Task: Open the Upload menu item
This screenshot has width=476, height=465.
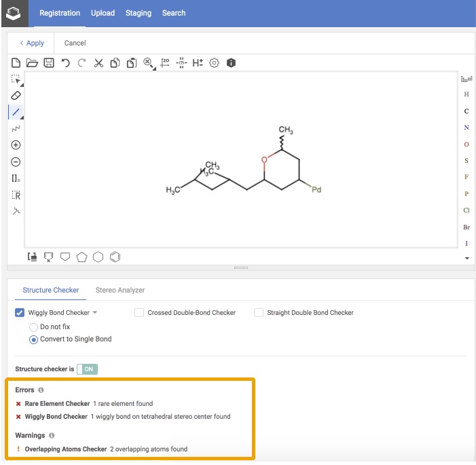Action: click(103, 13)
